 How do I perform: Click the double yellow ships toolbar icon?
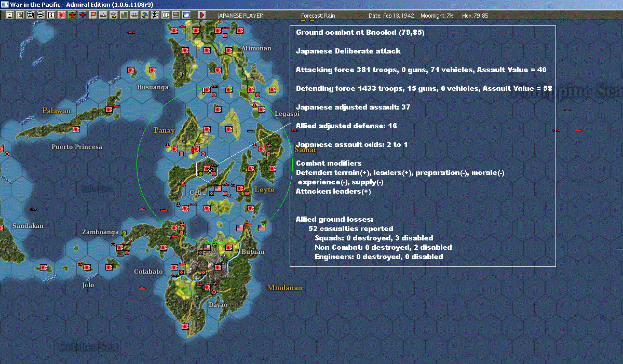[x=114, y=15]
